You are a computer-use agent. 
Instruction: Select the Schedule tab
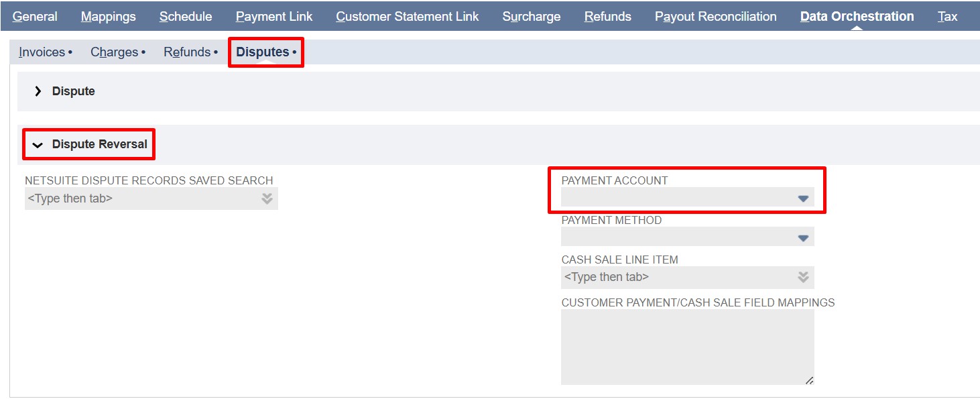185,15
